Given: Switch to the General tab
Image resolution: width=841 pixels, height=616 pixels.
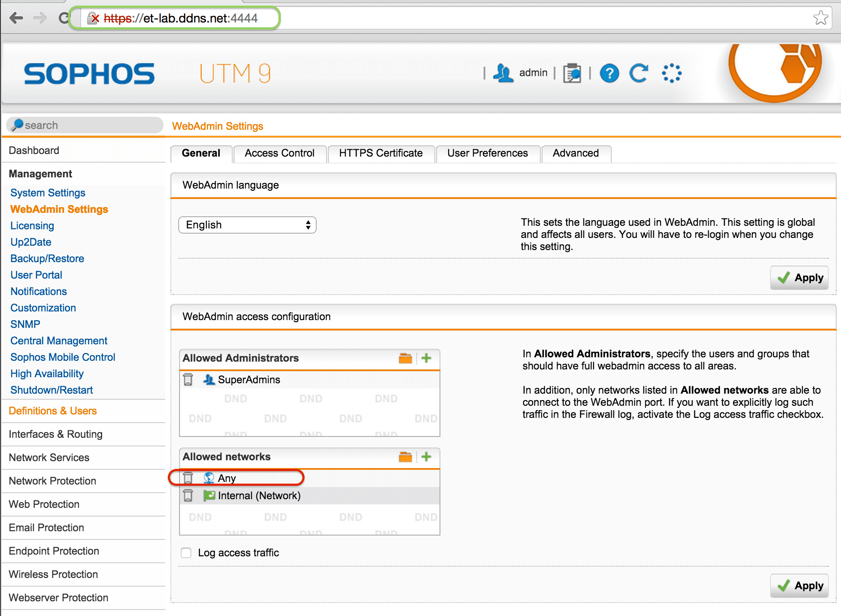Looking at the screenshot, I should [201, 153].
